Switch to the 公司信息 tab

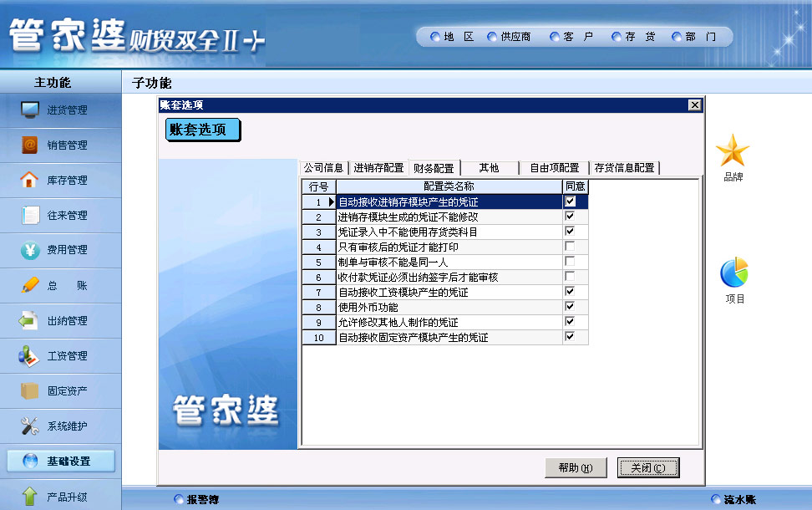323,168
